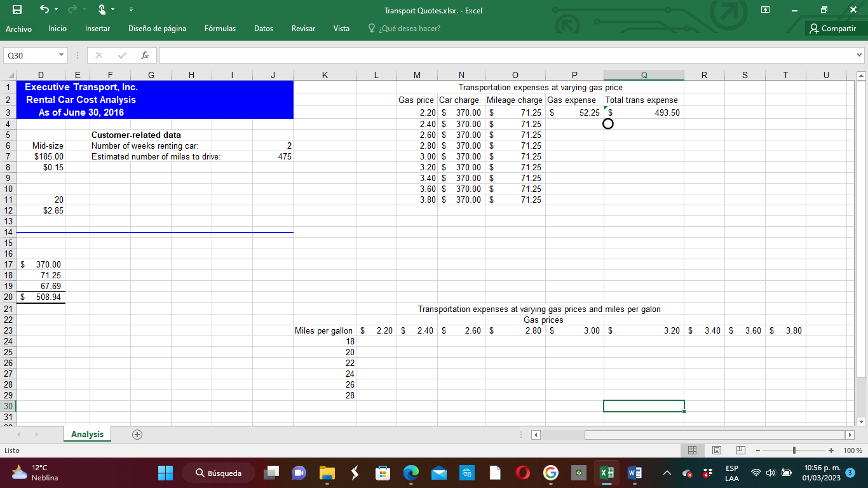Screen dimensions: 868x488
Task: Open the Archivo menu
Action: 18,29
